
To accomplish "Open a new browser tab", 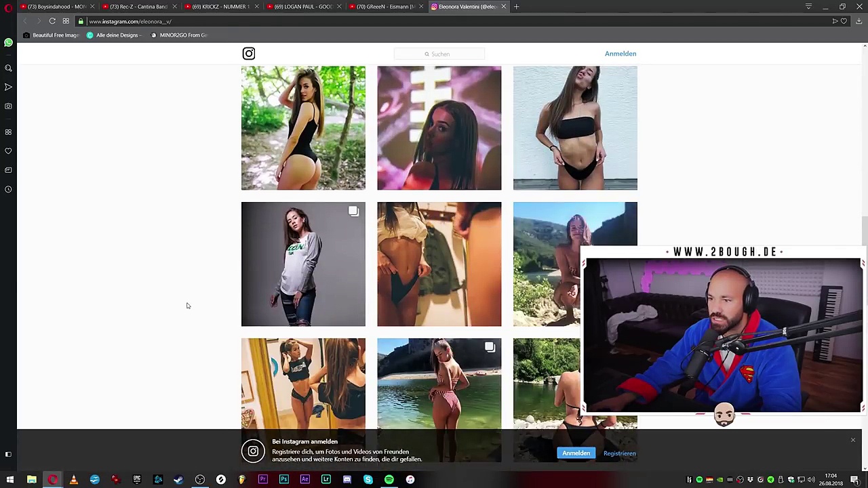I will 516,7.
